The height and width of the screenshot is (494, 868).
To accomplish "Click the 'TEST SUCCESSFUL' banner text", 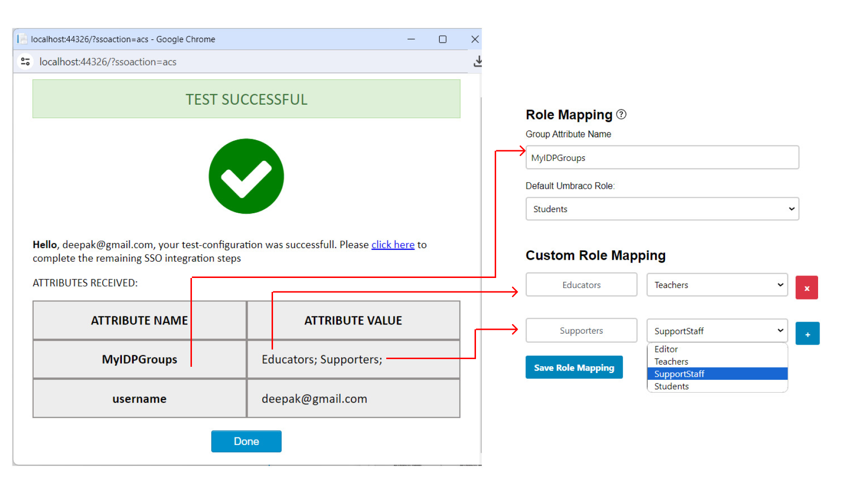I will coord(247,99).
